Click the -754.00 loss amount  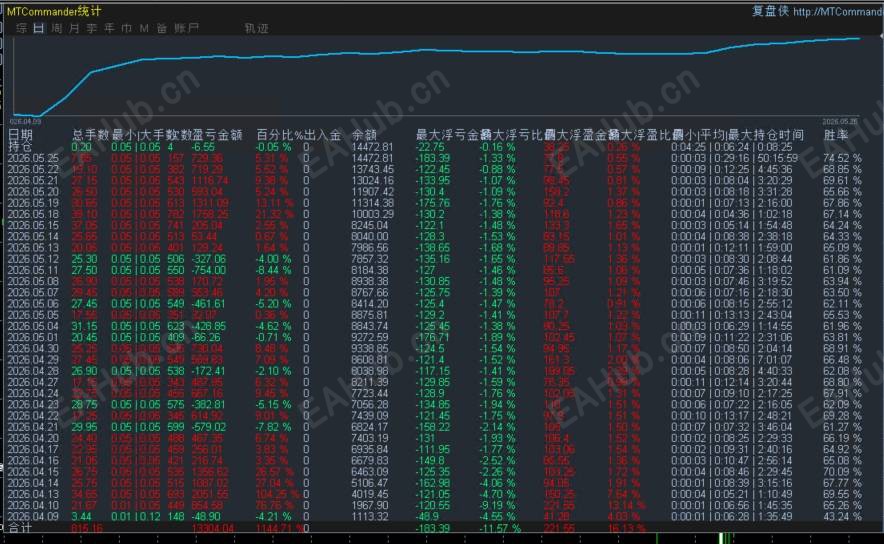tap(209, 270)
